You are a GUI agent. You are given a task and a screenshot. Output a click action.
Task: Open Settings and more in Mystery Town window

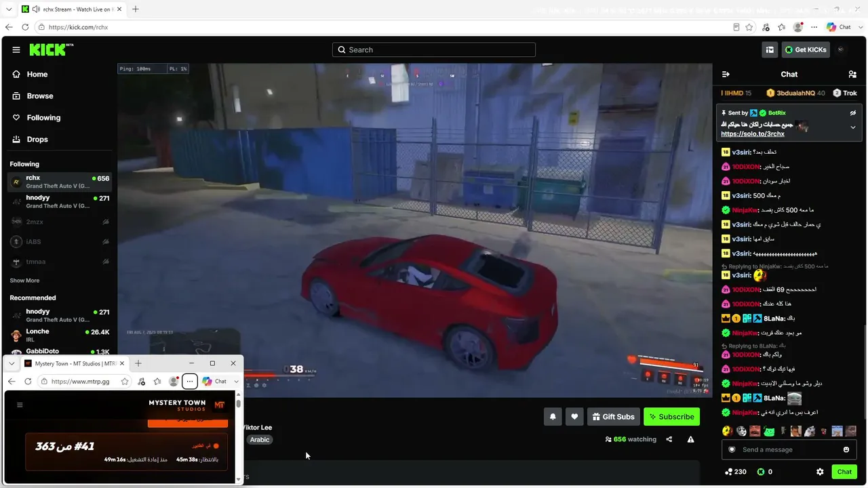[x=190, y=382]
